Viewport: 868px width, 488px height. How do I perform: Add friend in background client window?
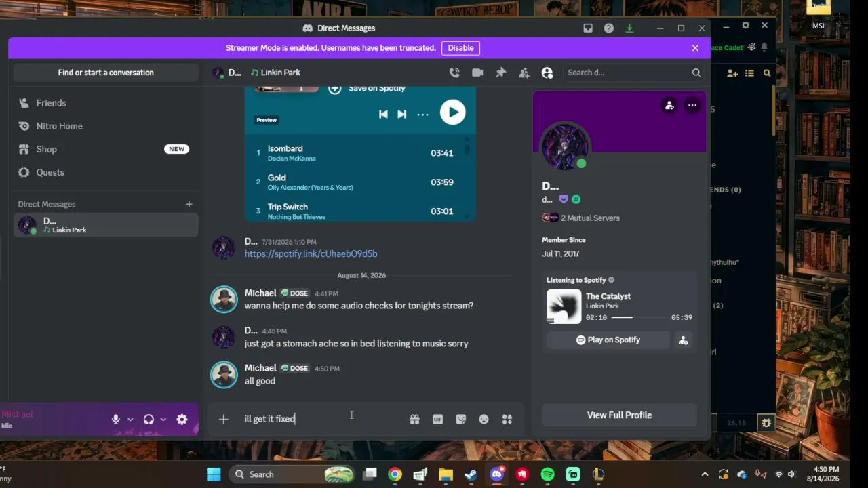[732, 73]
